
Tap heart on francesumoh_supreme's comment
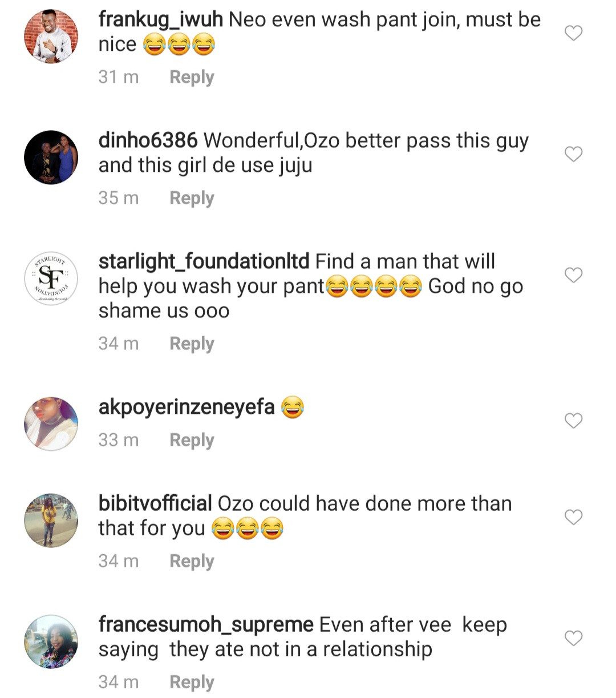[573, 638]
